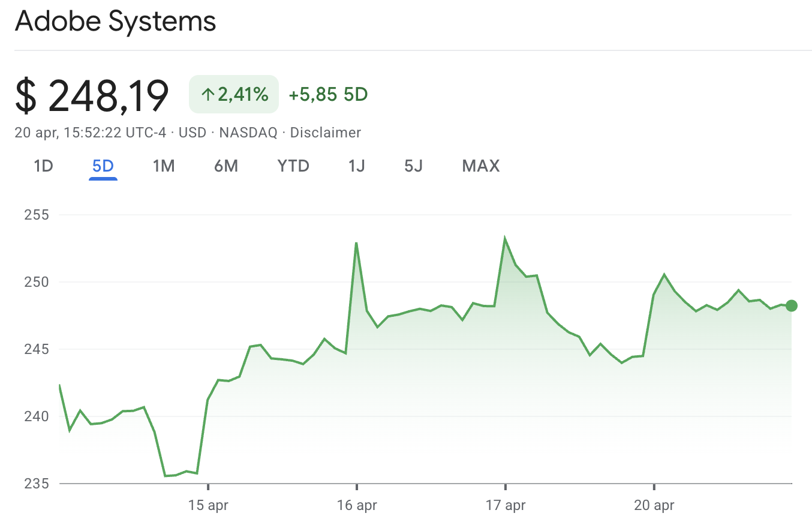The image size is (812, 516).
Task: Click the 15 apr x-axis date label
Action: point(208,505)
